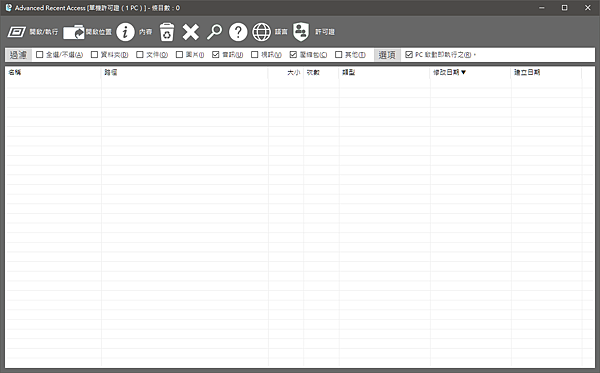Reverse sort on 修改日期 modified date column

471,72
